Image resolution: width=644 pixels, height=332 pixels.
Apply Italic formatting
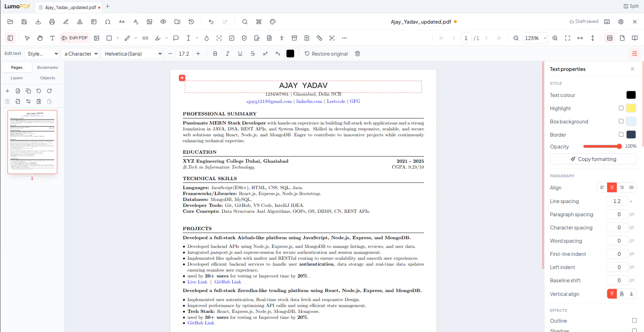point(228,54)
